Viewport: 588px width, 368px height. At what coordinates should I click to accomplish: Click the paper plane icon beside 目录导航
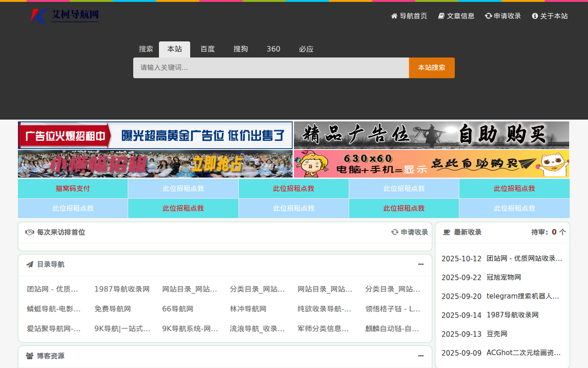tap(30, 264)
